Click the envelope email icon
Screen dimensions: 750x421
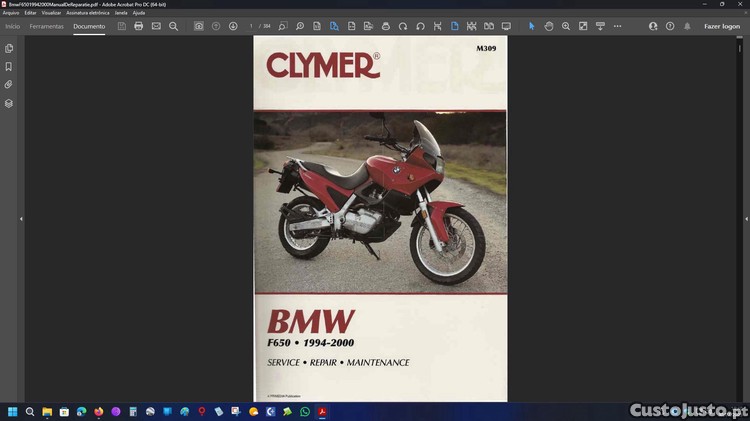coord(156,26)
